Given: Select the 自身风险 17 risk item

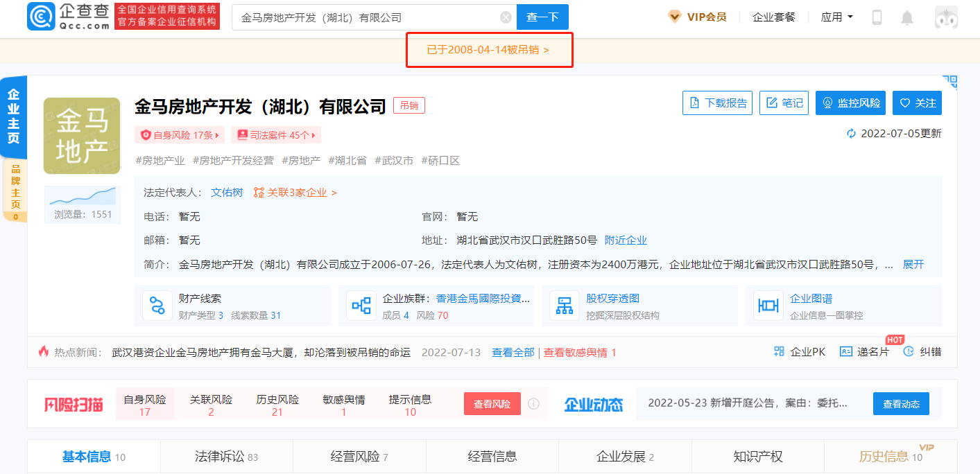Looking at the screenshot, I should tap(145, 405).
